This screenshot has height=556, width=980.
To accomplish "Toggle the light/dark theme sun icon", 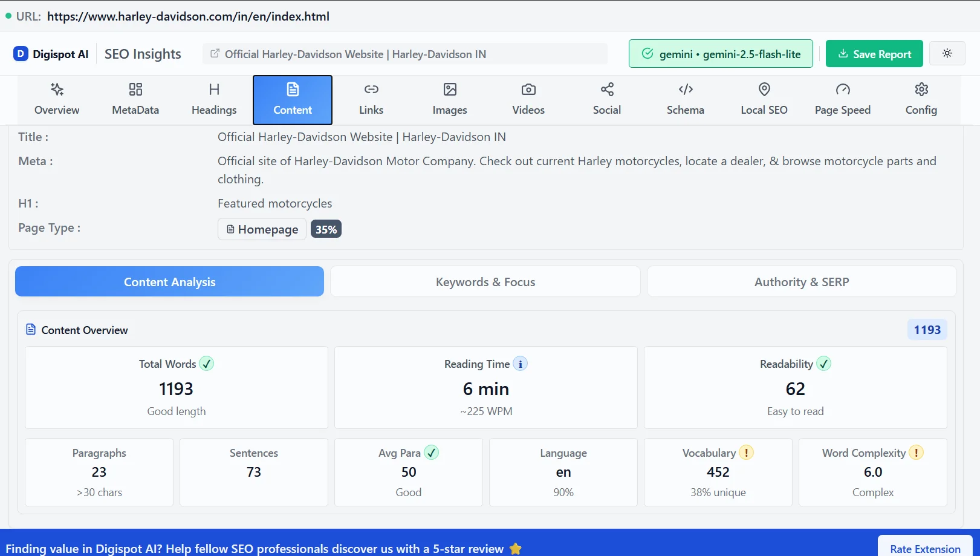I will click(x=947, y=53).
